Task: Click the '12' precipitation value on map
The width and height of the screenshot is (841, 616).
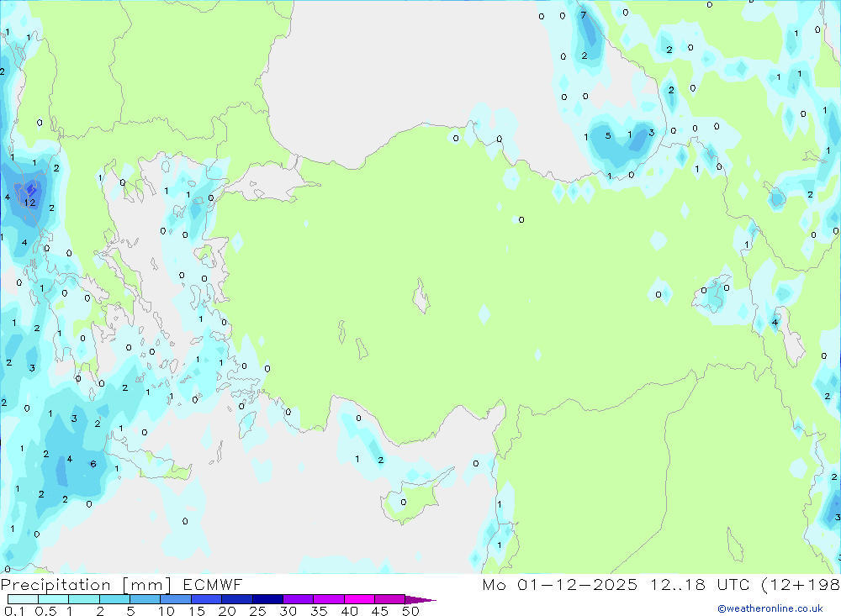Action: pyautogui.click(x=29, y=203)
